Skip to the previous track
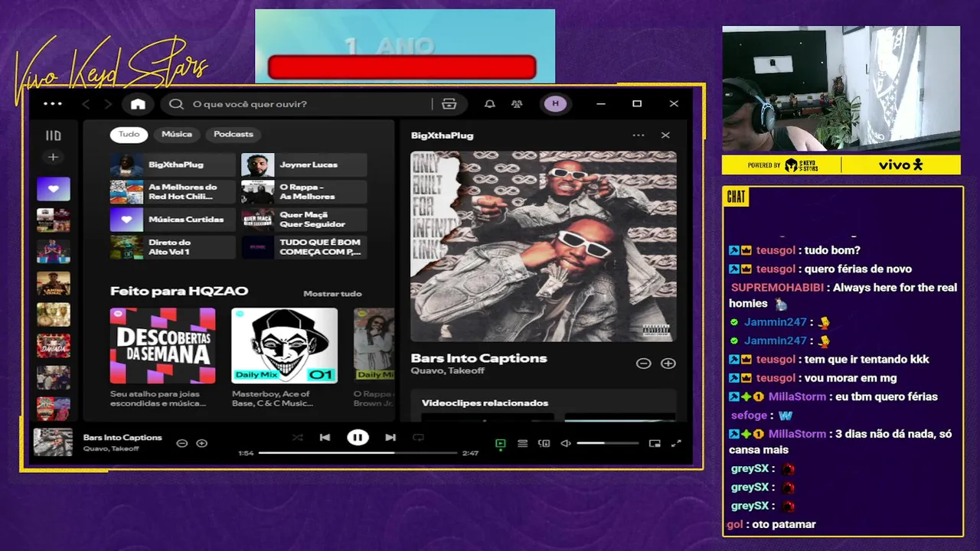The width and height of the screenshot is (980, 551). click(325, 438)
